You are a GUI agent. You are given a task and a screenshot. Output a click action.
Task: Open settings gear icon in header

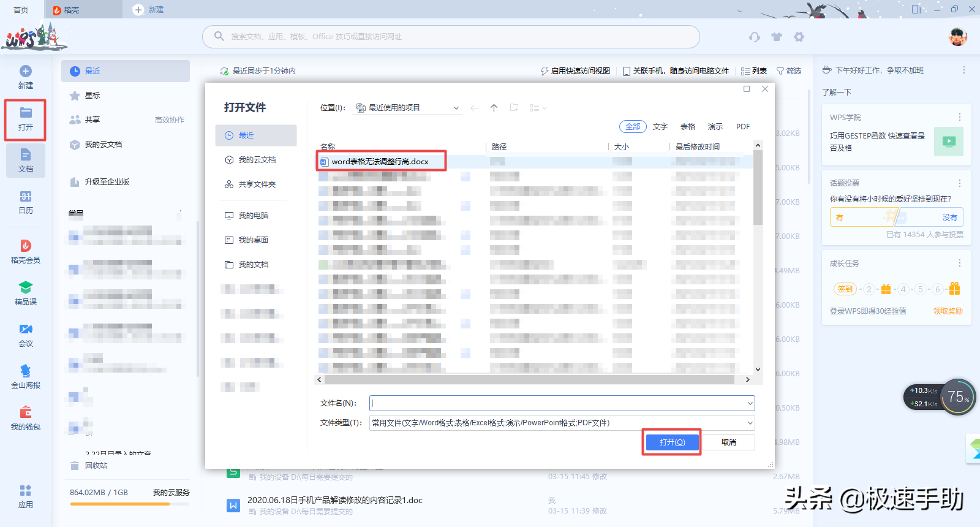click(x=799, y=37)
